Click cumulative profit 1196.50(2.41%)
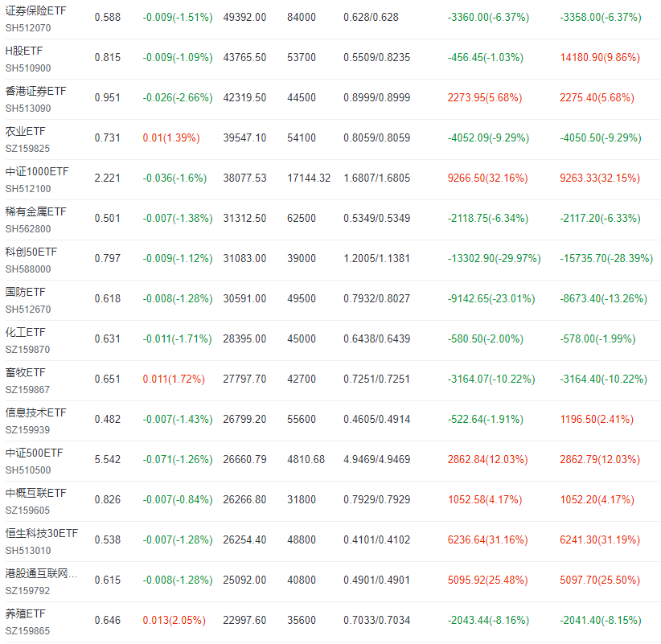The height and width of the screenshot is (644, 661). [597, 420]
